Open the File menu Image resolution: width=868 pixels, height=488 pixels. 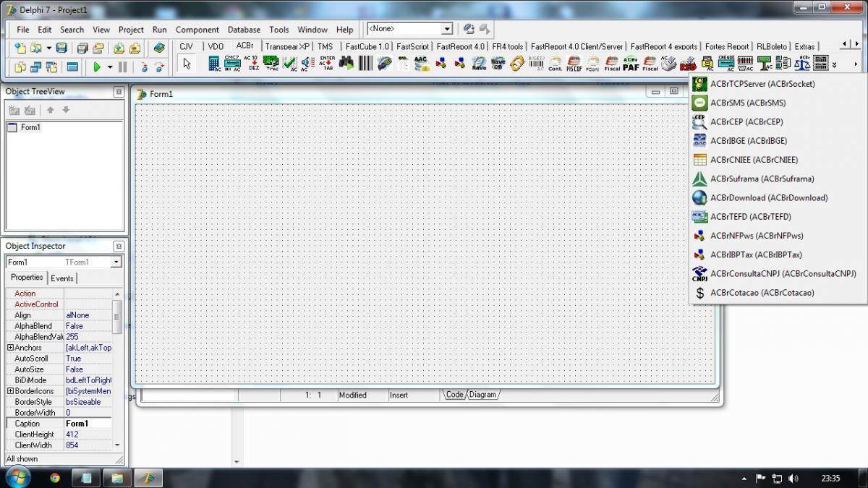coord(23,30)
